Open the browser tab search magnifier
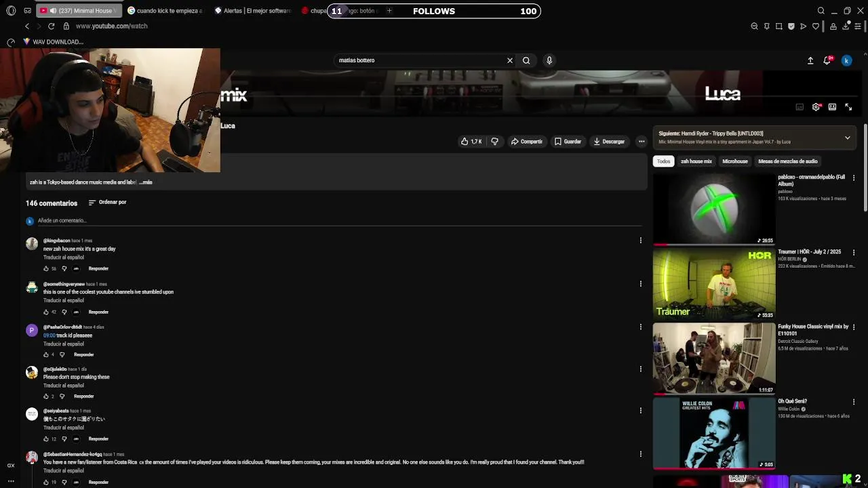Image resolution: width=868 pixels, height=488 pixels. point(821,11)
